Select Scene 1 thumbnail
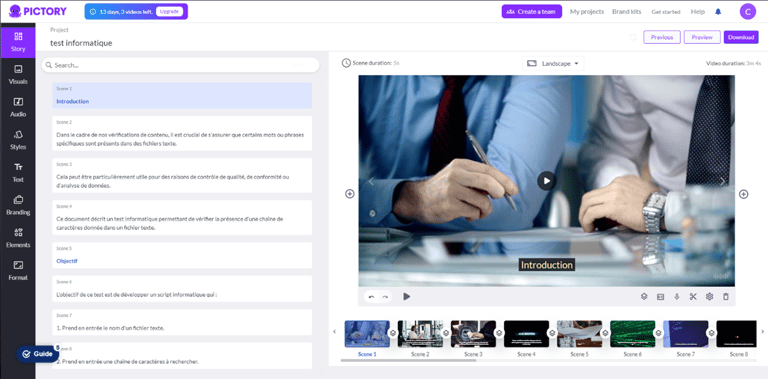768x379 pixels. click(367, 334)
